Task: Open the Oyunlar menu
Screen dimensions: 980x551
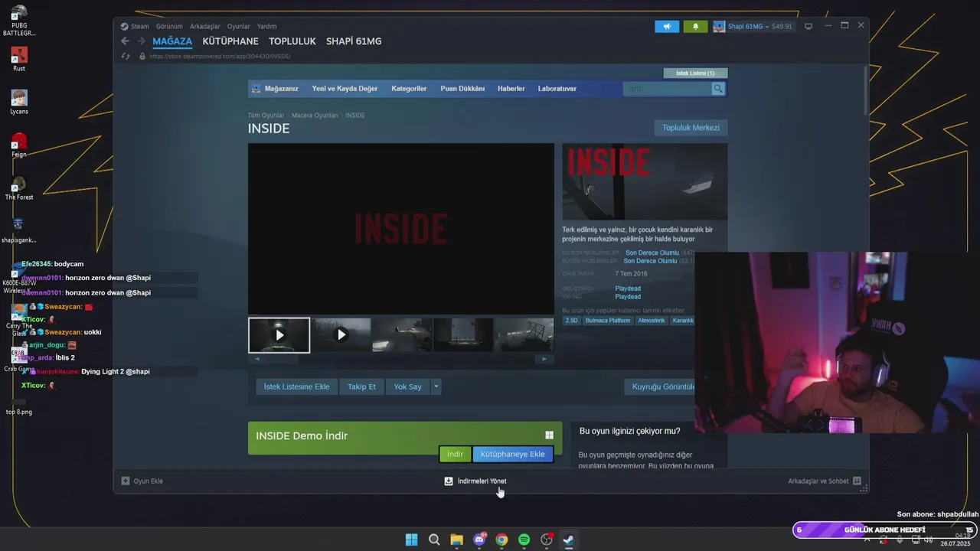Action: [x=239, y=26]
